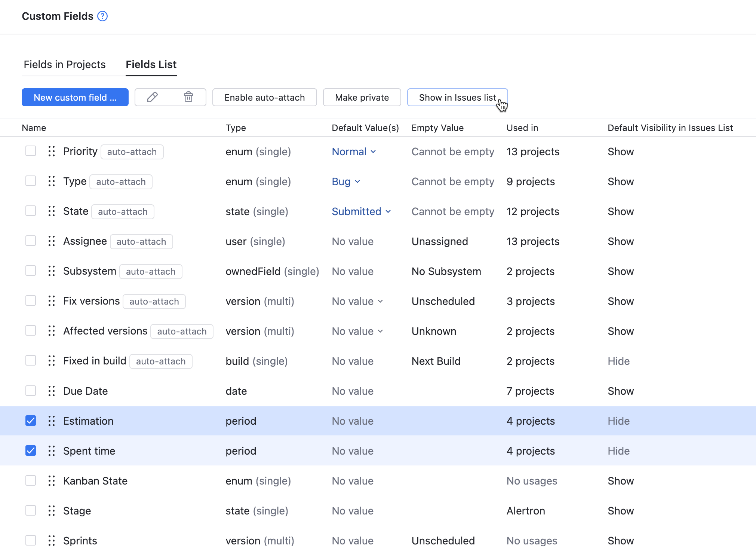Viewport: 756px width, 556px height.
Task: Grab the drag handle beside Sprints
Action: click(52, 540)
